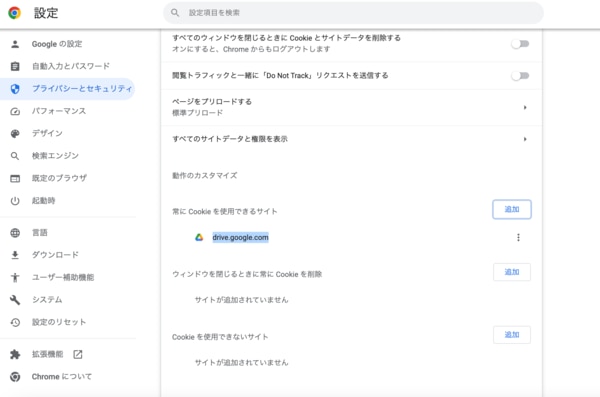Click the 設定 page title
The image size is (600, 397).
click(46, 13)
